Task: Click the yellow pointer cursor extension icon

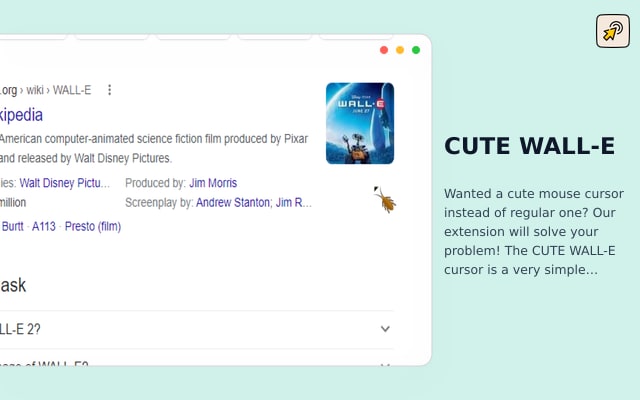Action: [613, 31]
